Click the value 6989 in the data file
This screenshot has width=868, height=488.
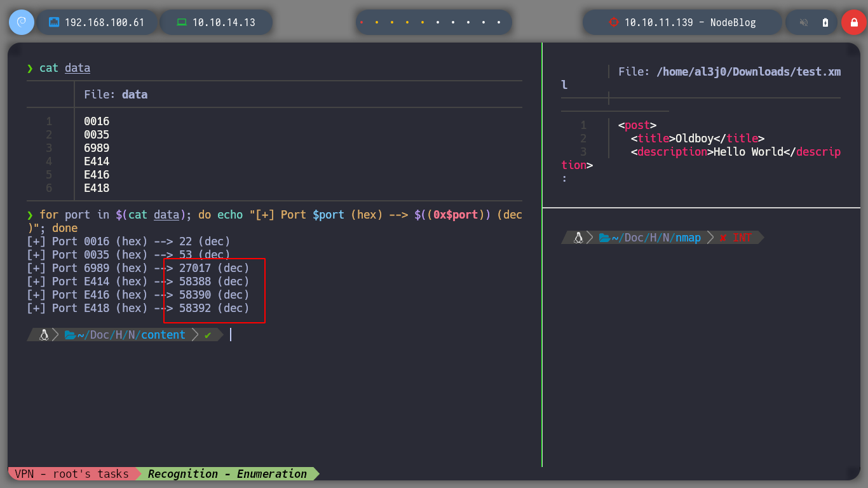(x=97, y=148)
